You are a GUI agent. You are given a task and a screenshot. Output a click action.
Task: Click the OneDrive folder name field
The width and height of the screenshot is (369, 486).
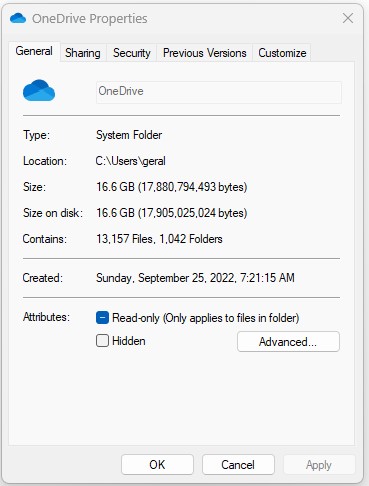click(219, 92)
